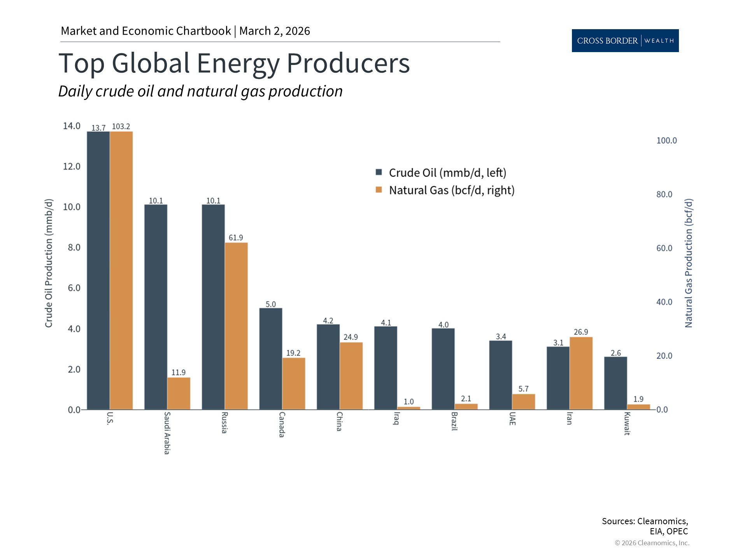Image resolution: width=747 pixels, height=560 pixels.
Task: Click the Crude Oil legend color swatch
Action: pos(379,172)
